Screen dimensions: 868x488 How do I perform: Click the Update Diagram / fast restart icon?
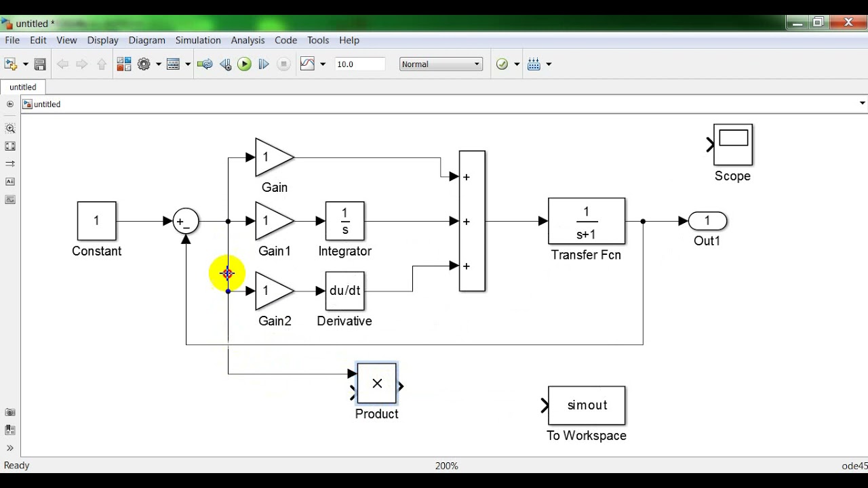(205, 64)
